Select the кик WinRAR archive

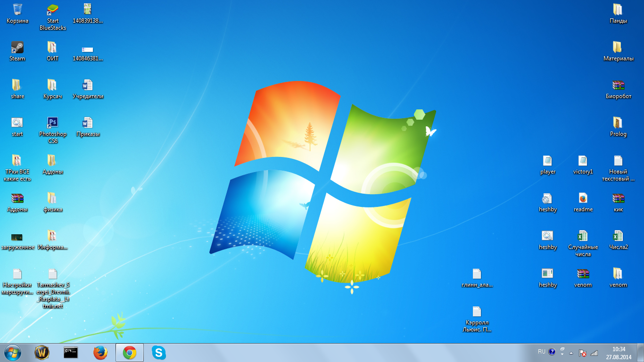point(618,202)
